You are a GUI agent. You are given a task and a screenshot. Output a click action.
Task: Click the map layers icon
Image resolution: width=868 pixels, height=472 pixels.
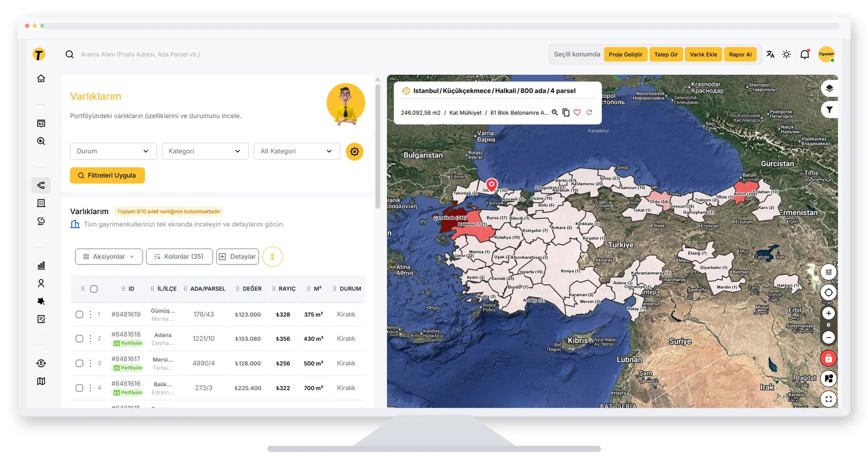pos(829,88)
